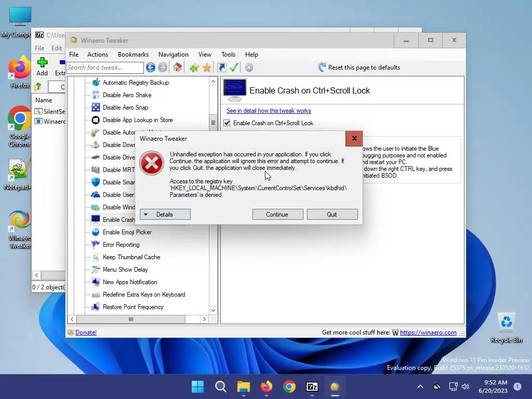Click the green checkmark toolbar icon
The width and height of the screenshot is (532, 399).
tap(234, 68)
